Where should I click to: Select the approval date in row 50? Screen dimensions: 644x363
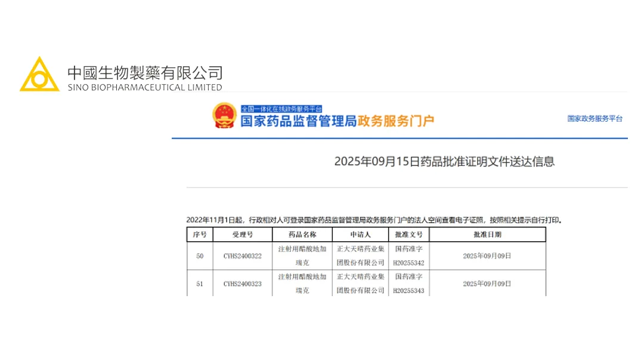point(487,256)
